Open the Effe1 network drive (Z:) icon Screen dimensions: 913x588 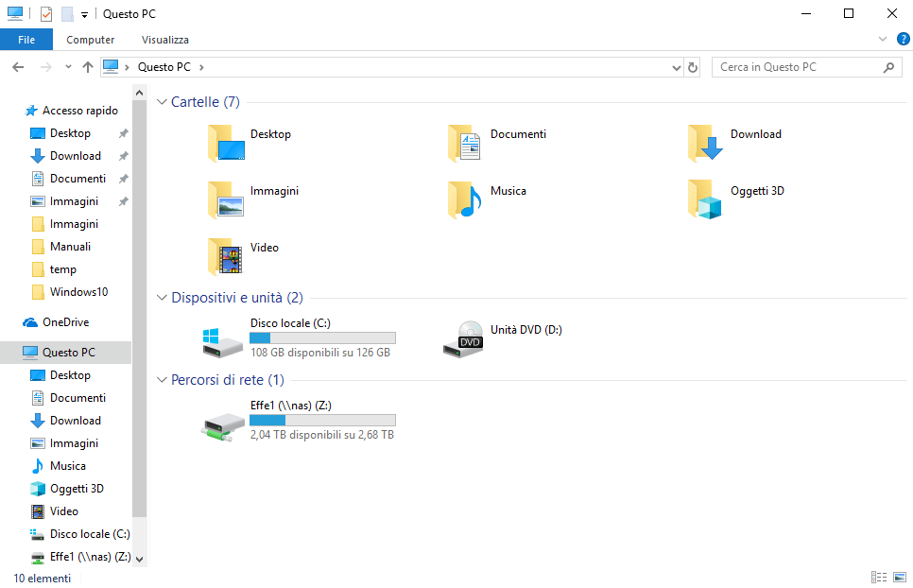click(x=223, y=424)
